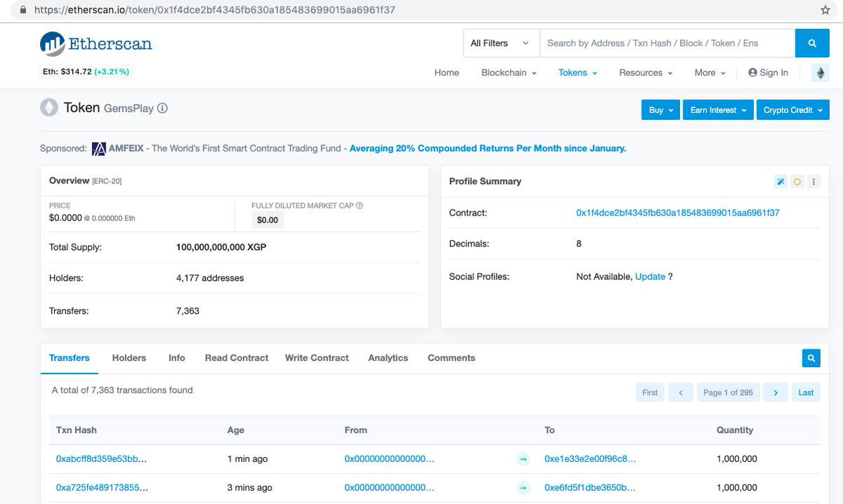The image size is (843, 504).
Task: Click the $0.00 market cap badge
Action: pyautogui.click(x=268, y=220)
